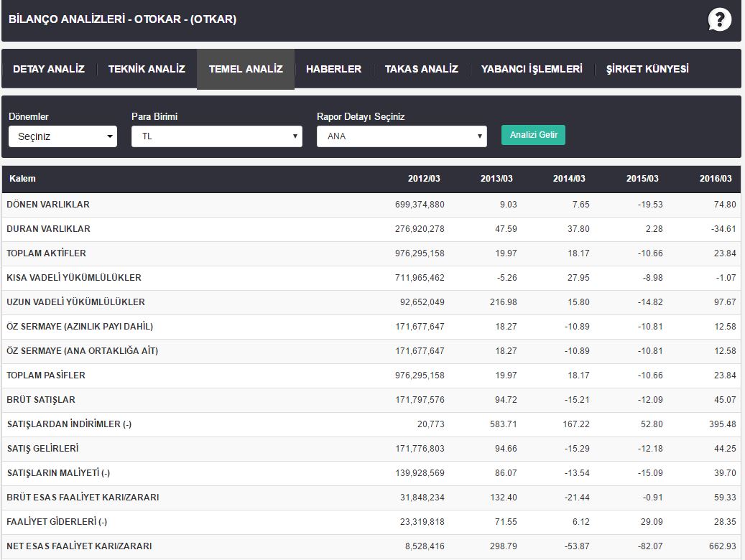Switch to YABANCI İŞLEMLERİ tab
Image resolution: width=745 pixels, height=560 pixels.
point(532,69)
